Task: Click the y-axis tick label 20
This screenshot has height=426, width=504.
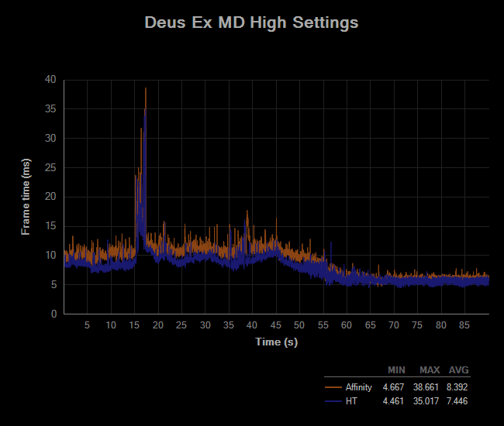Action: tap(50, 197)
